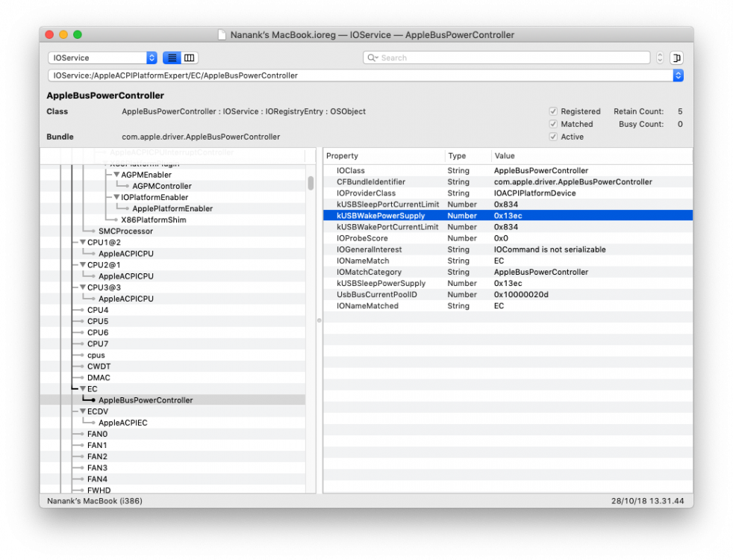Select the cpus tree item
Viewport: 733px width, 560px height.
pyautogui.click(x=96, y=355)
